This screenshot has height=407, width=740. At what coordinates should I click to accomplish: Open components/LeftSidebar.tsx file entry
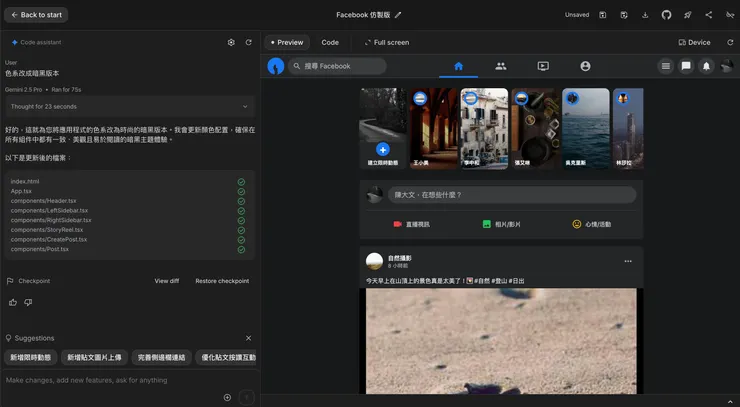[49, 211]
